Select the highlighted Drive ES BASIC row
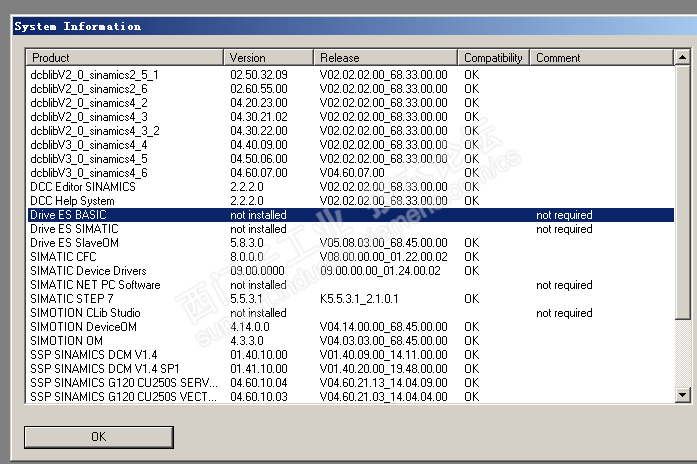This screenshot has width=697, height=464. click(350, 215)
